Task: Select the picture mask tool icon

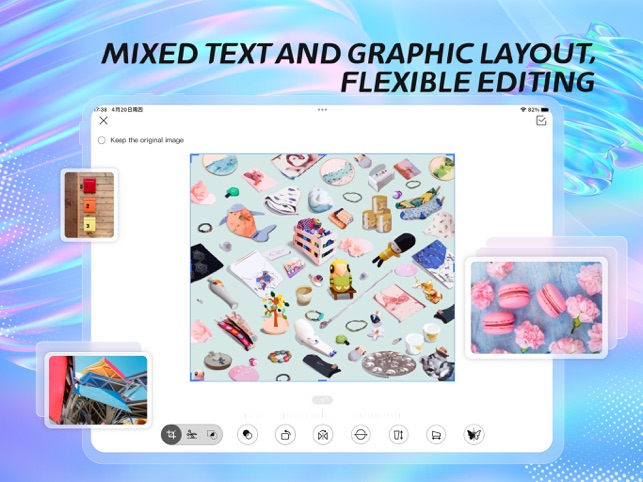Action: (x=212, y=434)
